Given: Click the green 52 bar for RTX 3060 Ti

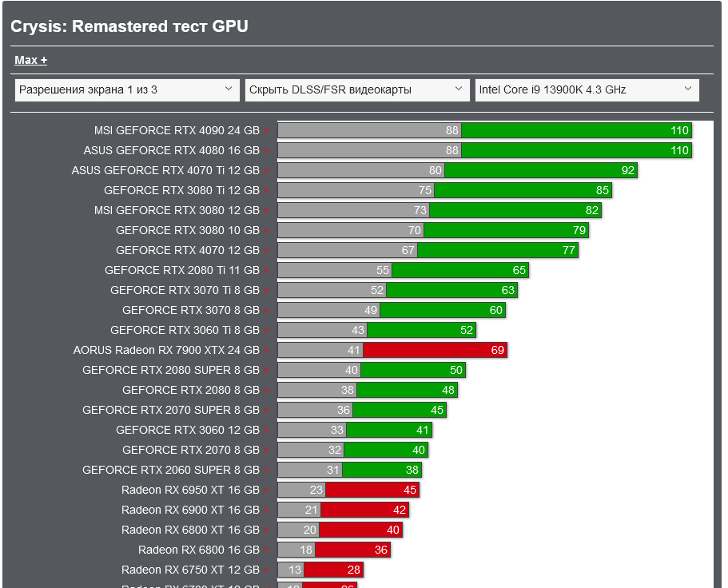Looking at the screenshot, I should click(x=422, y=330).
